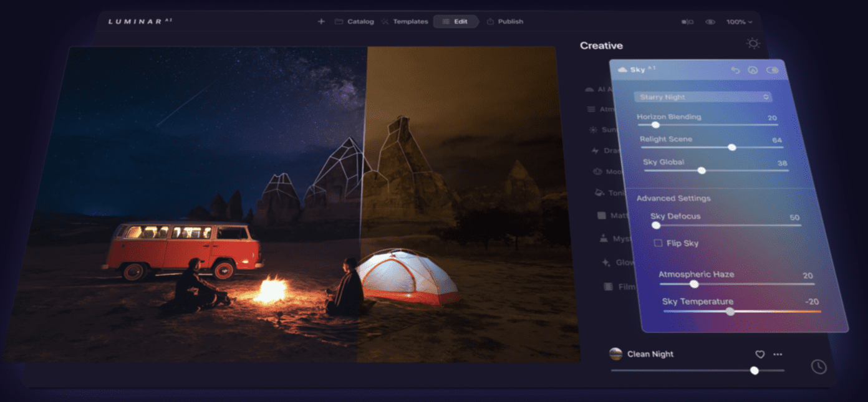Open the Starry Night sky selection dropdown
The width and height of the screenshot is (868, 402).
point(703,97)
